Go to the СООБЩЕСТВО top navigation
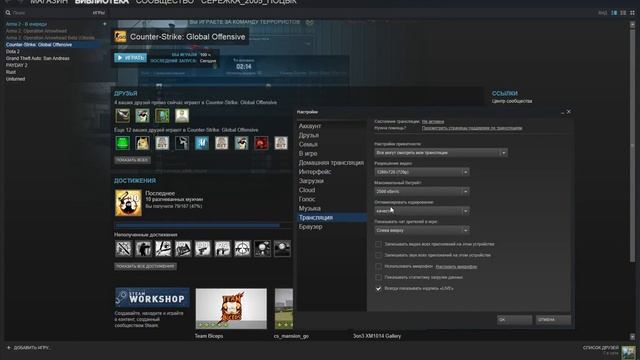640x360 pixels. click(x=165, y=2)
